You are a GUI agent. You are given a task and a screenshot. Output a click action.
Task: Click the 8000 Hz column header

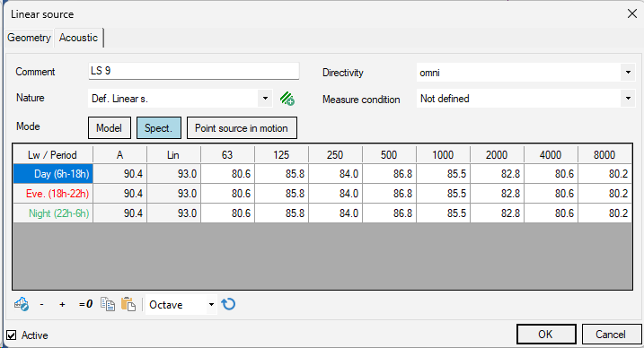[604, 155]
